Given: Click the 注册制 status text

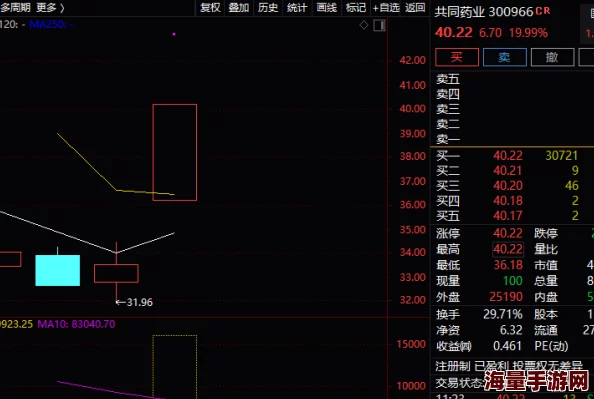Looking at the screenshot, I should [x=453, y=366].
